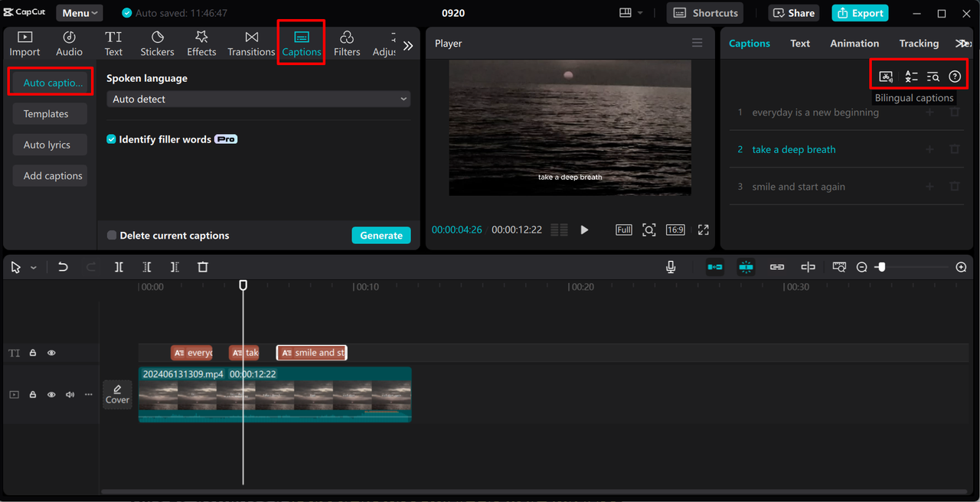Open the Shortcuts panel

pos(706,13)
